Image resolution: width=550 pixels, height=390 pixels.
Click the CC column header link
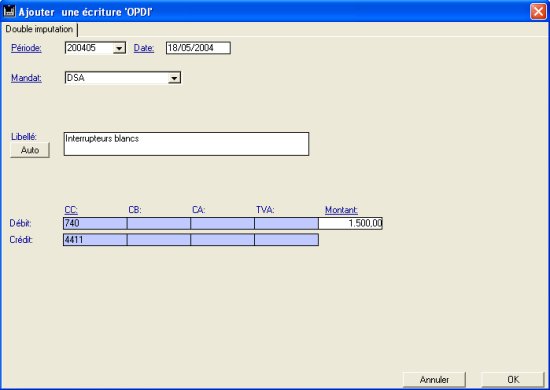click(71, 210)
